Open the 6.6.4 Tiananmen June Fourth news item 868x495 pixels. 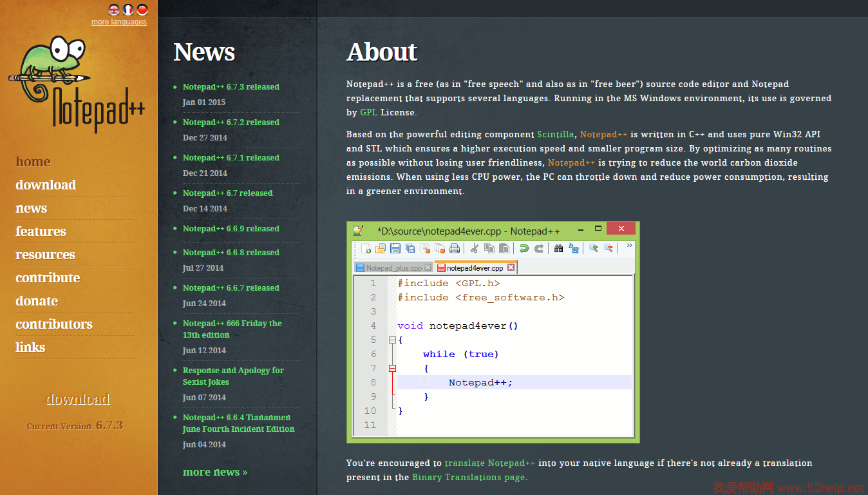pos(239,423)
